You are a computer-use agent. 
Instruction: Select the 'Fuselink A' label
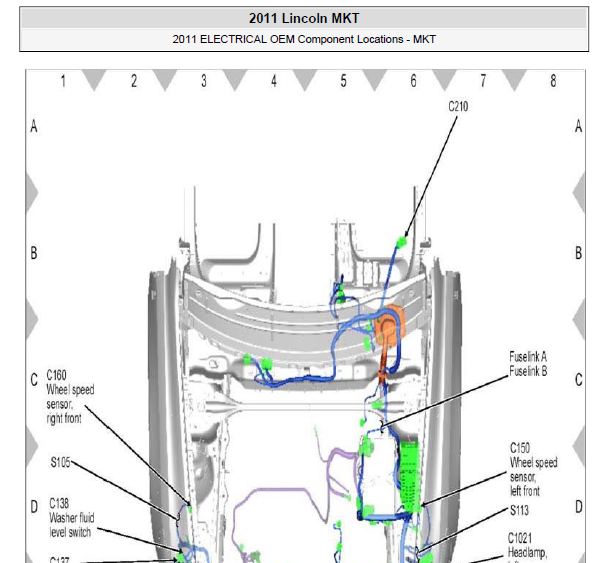tap(527, 356)
